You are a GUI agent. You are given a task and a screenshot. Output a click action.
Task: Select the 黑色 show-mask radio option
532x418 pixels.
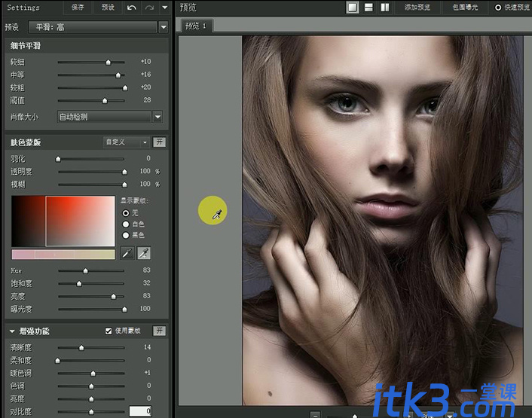tap(126, 235)
